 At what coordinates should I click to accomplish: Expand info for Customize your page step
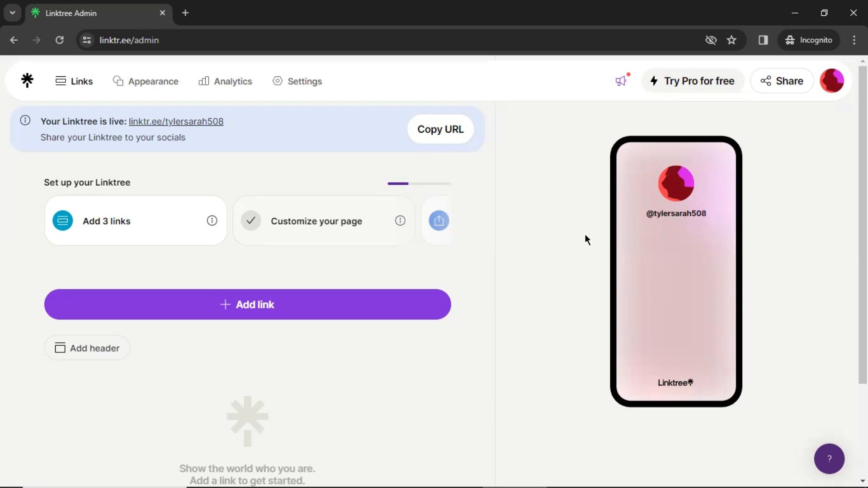[x=400, y=221]
